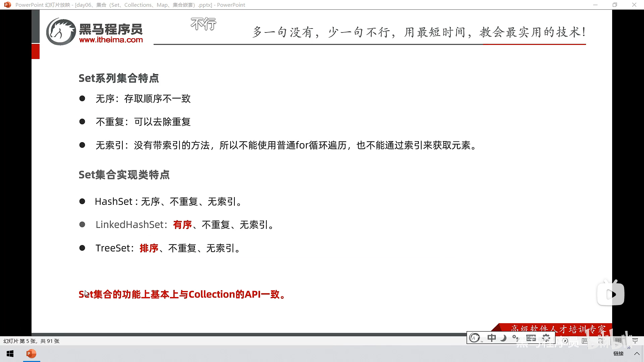
Task: Click the Bilibili play overlay button
Action: (x=611, y=294)
